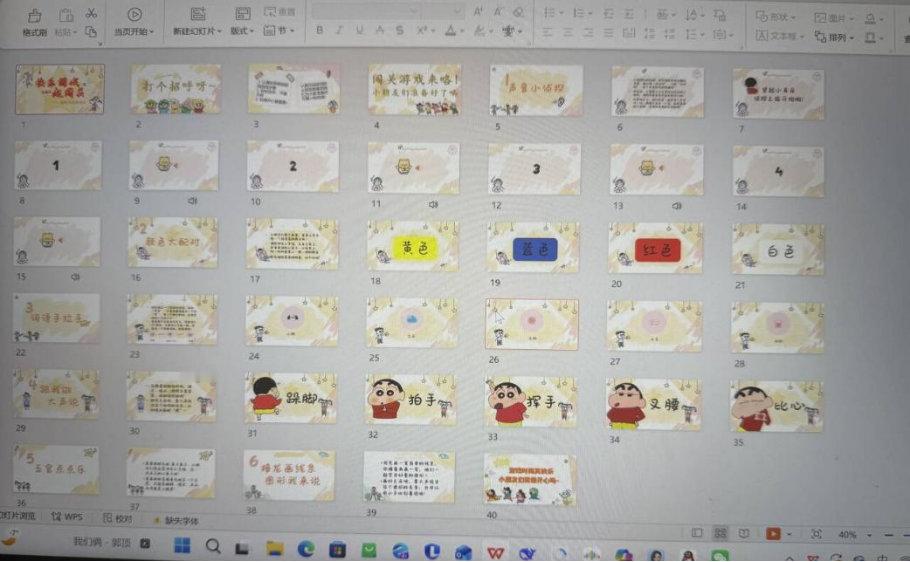The width and height of the screenshot is (910, 562).
Task: Click the Copy icon below the scissors
Action: point(91,32)
